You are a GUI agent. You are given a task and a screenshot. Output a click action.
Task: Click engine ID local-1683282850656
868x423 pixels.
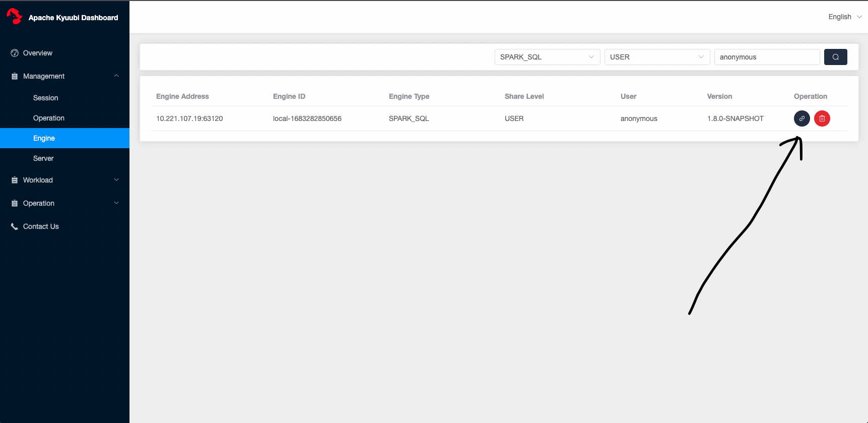(x=307, y=118)
